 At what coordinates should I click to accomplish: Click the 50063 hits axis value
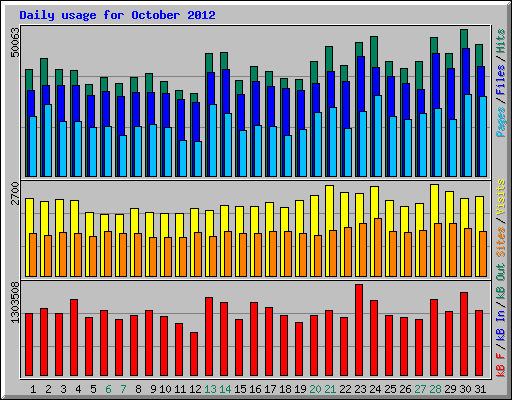pyautogui.click(x=15, y=42)
